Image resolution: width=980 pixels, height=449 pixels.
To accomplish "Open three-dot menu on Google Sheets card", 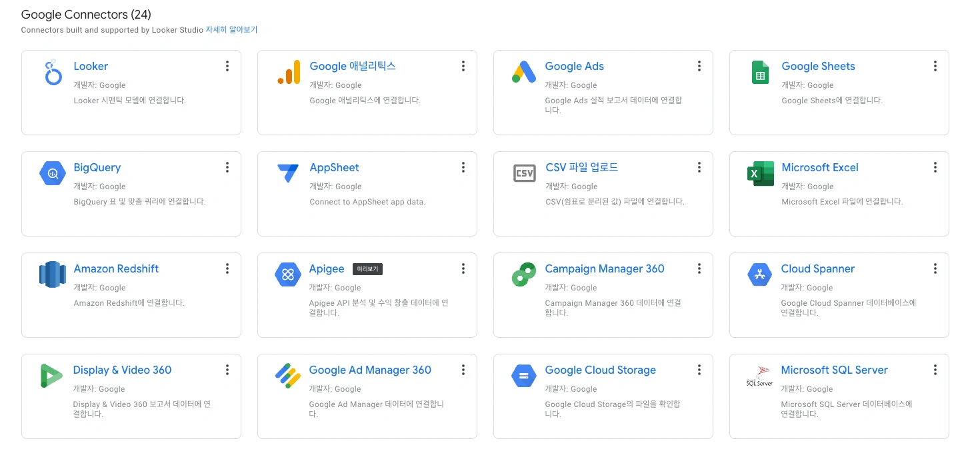I will pyautogui.click(x=935, y=66).
